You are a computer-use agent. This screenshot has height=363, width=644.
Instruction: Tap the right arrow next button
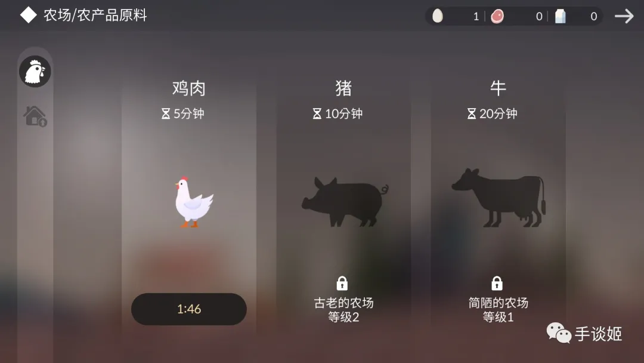click(x=624, y=16)
